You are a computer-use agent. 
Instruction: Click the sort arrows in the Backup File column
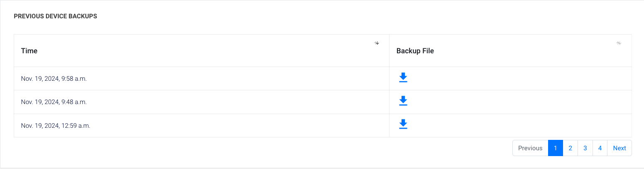click(x=619, y=43)
